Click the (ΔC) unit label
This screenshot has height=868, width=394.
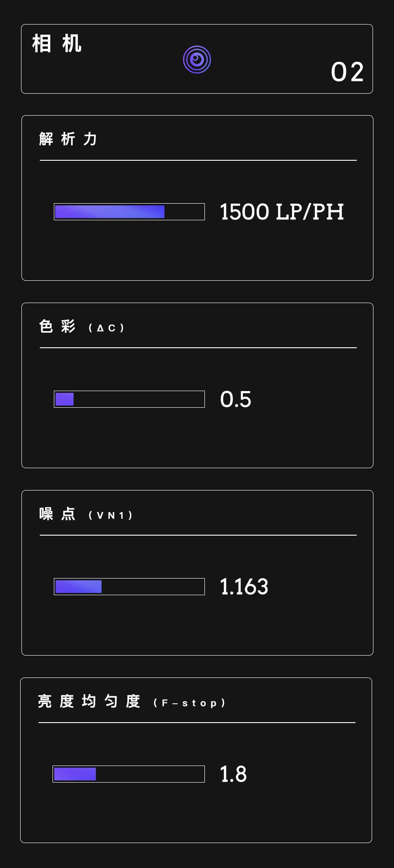[x=106, y=328]
